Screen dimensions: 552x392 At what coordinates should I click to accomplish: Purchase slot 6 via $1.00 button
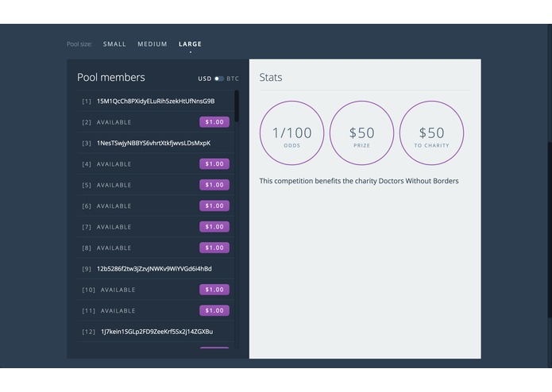click(214, 206)
